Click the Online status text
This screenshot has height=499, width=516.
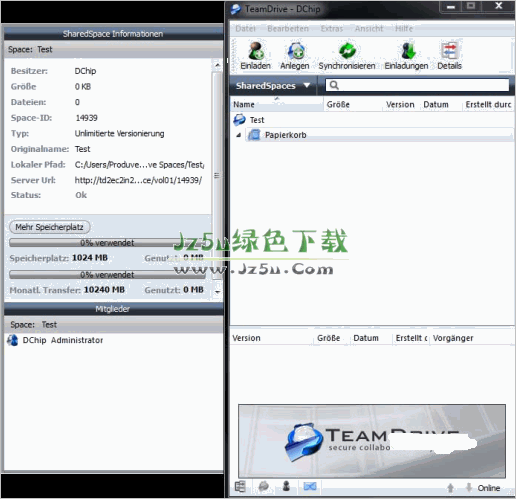click(489, 488)
